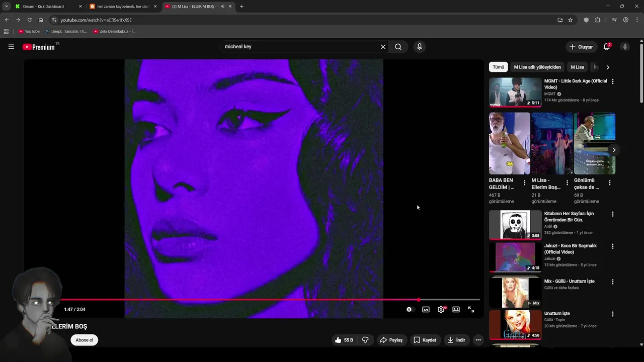644x362 pixels.
Task: Open the Jakuzi Koca Bir Saçmalık thumbnail
Action: [x=515, y=257]
